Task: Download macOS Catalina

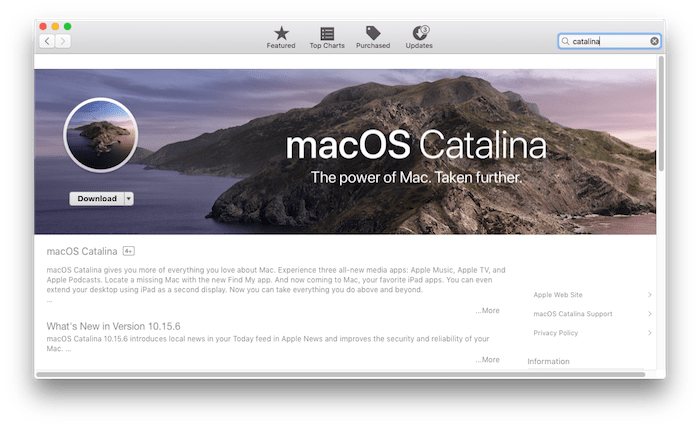Action: (x=97, y=199)
